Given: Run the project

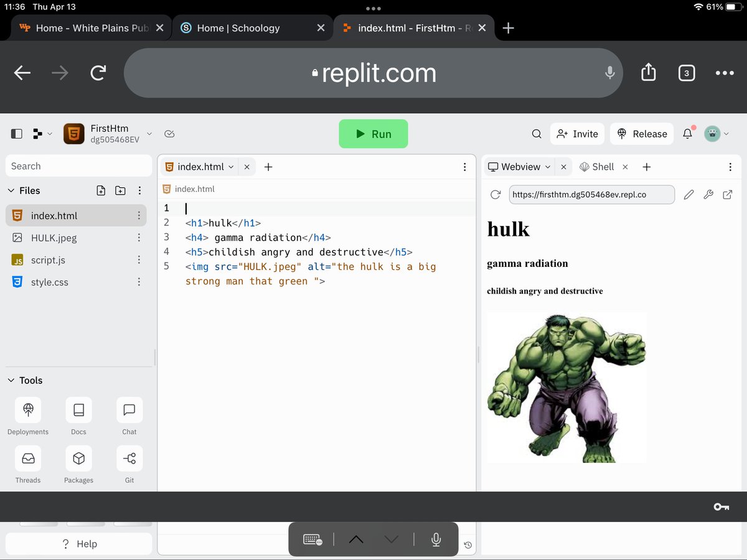Looking at the screenshot, I should (x=374, y=134).
